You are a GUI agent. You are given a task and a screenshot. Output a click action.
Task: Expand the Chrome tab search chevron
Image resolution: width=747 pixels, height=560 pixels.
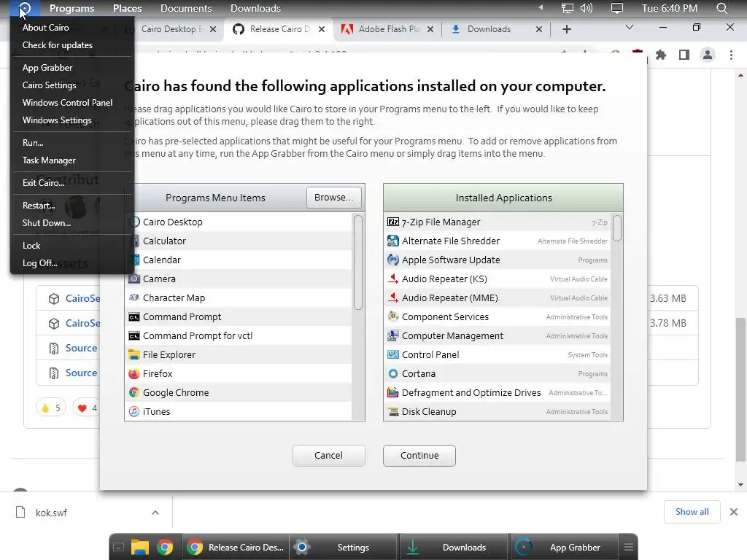(x=630, y=27)
